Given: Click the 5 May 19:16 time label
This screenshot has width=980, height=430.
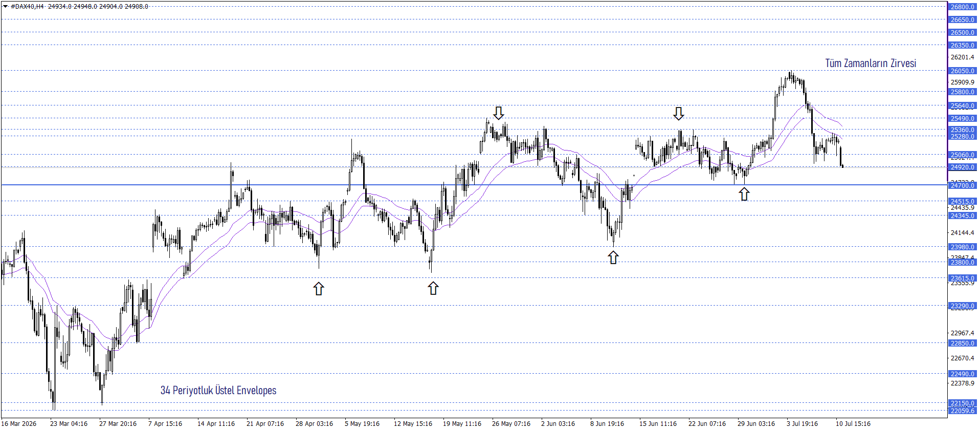Looking at the screenshot, I should pyautogui.click(x=362, y=424).
